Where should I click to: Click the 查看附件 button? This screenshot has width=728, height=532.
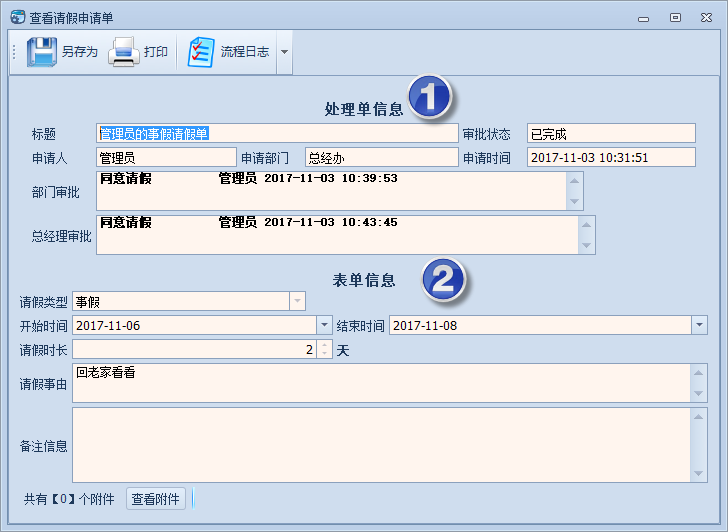point(156,499)
